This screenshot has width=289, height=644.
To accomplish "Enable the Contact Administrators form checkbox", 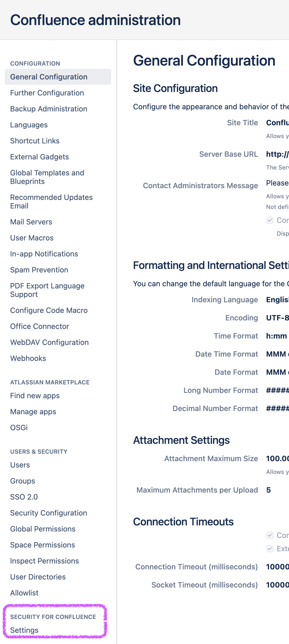I will (270, 220).
